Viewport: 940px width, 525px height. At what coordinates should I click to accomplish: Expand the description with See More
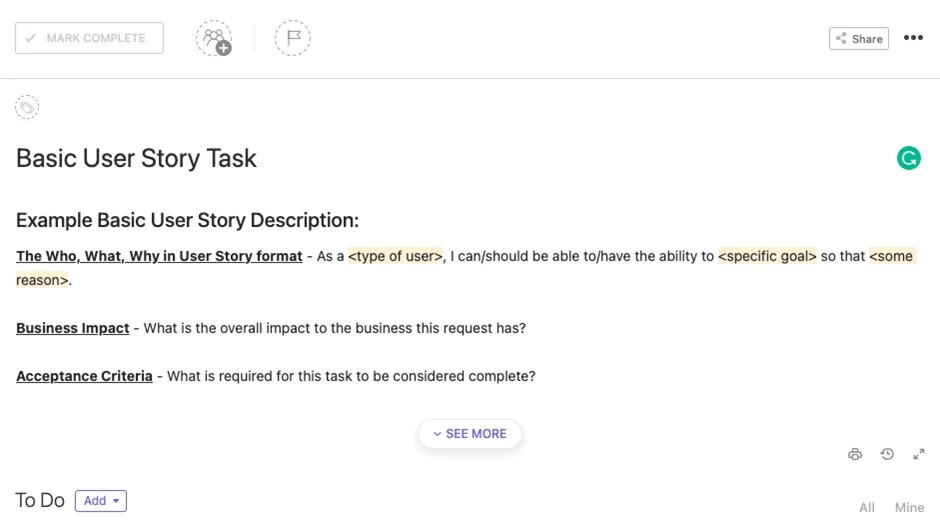(x=470, y=434)
